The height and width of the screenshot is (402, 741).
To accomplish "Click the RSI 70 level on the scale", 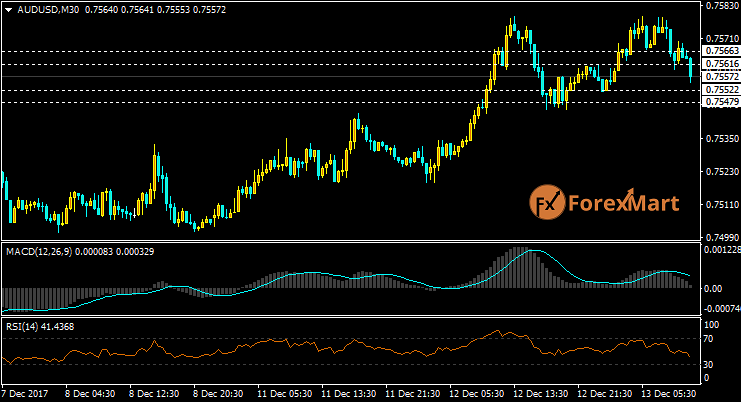I will point(708,340).
